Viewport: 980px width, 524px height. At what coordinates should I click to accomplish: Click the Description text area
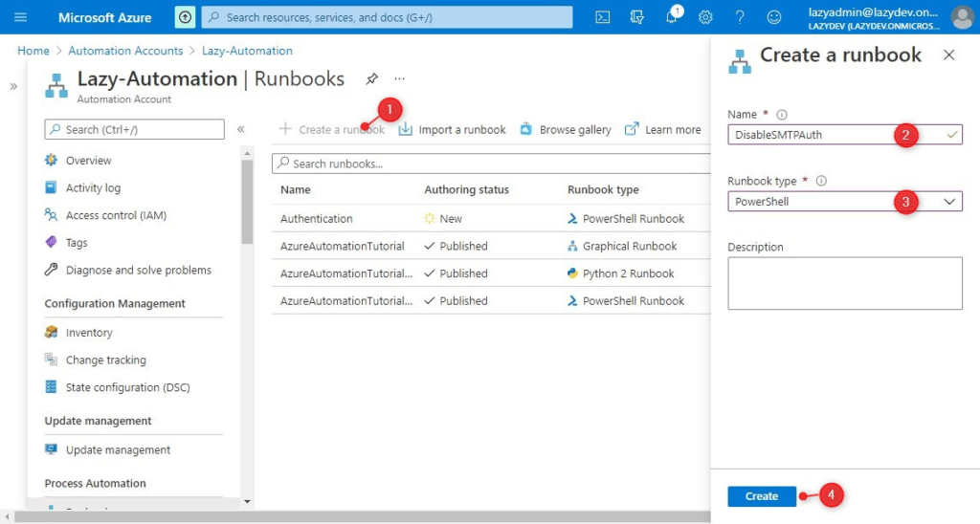pos(845,284)
